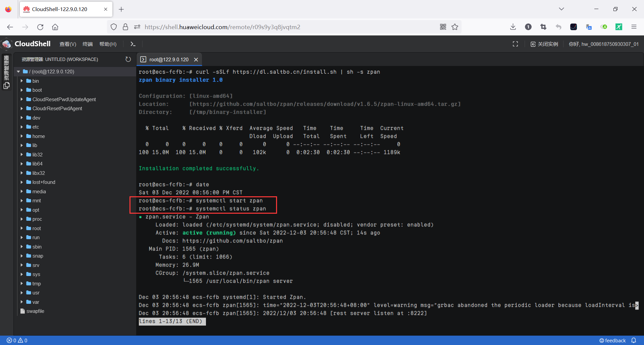Click the 关闭实例 button
The image size is (644, 345).
click(544, 44)
